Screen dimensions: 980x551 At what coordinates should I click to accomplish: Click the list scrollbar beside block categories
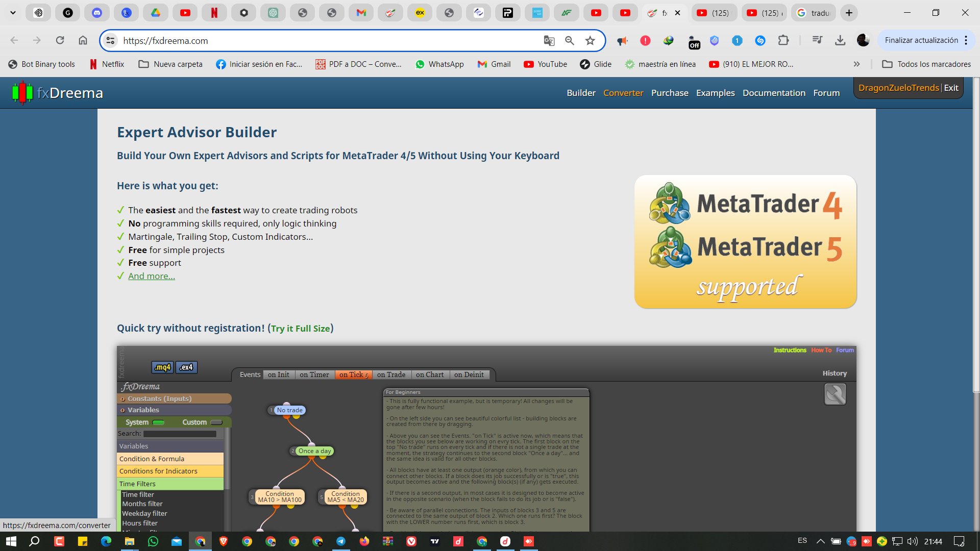coord(227,459)
